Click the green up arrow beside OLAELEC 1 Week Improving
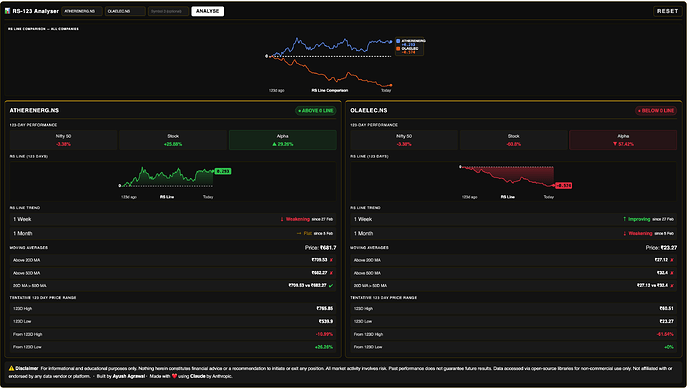Screen dimensions: 690x388 pos(624,219)
